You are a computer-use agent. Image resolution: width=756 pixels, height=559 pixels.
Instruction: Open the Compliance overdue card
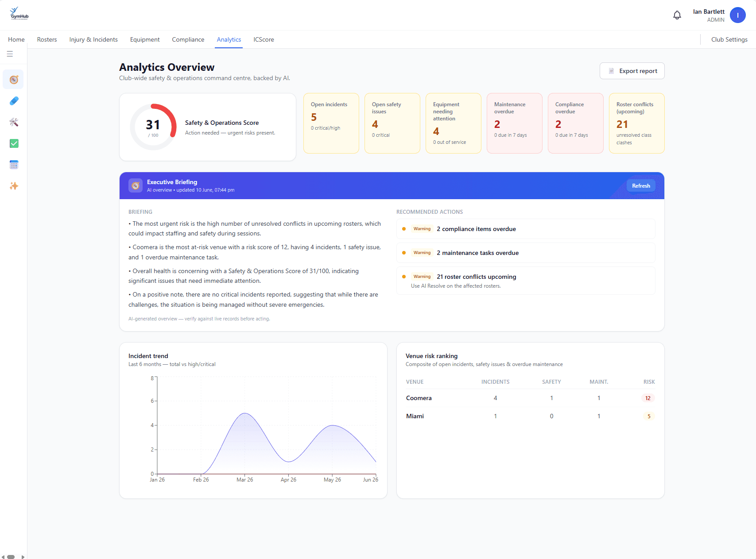pyautogui.click(x=576, y=123)
